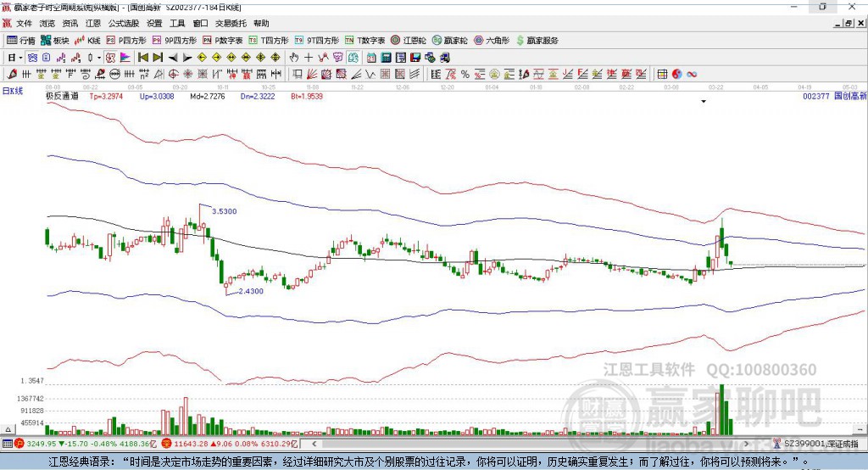The height and width of the screenshot is (470, 868).
Task: Open the 设置 menu
Action: point(154,23)
